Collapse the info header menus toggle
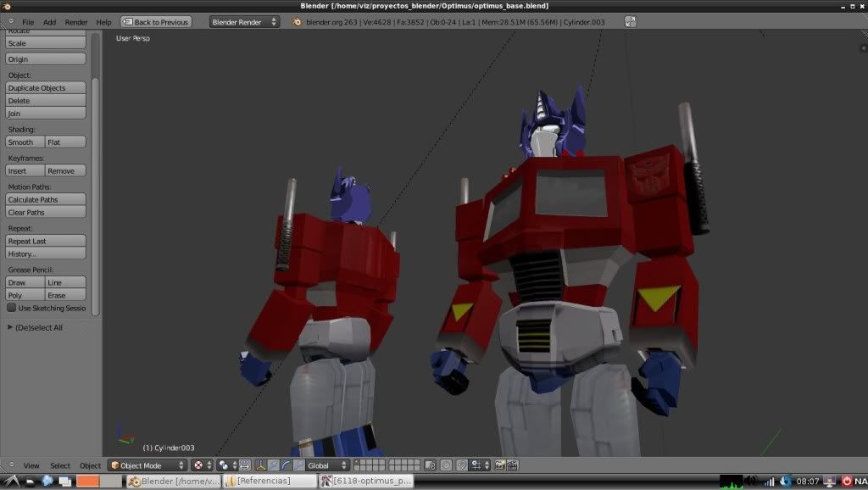Screen dimensions: 868x490 [x=11, y=21]
